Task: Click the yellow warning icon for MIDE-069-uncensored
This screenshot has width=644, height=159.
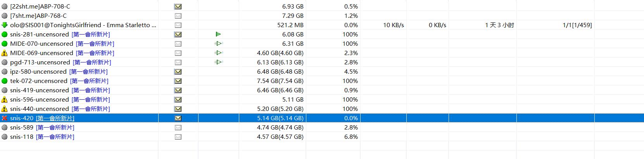Action: coord(5,53)
